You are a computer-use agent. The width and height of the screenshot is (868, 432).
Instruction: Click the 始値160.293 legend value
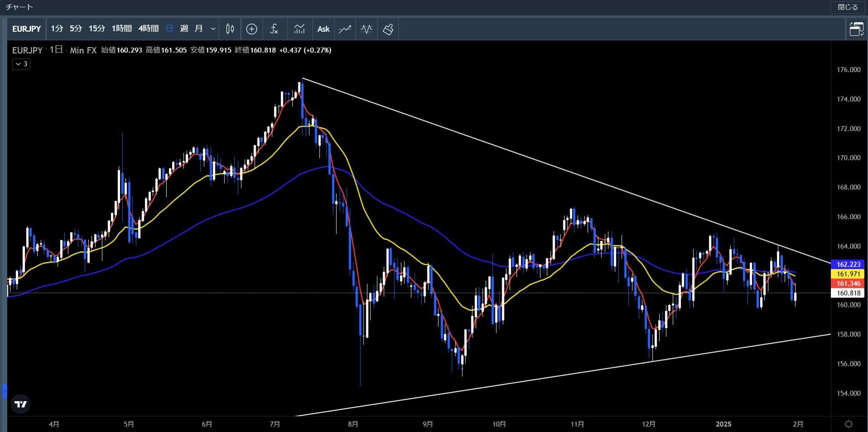[121, 50]
